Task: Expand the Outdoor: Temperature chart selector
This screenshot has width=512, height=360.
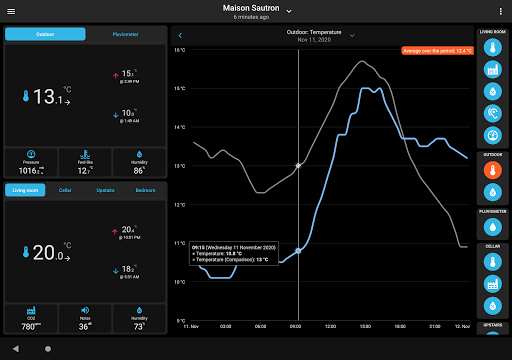Action: [352, 36]
